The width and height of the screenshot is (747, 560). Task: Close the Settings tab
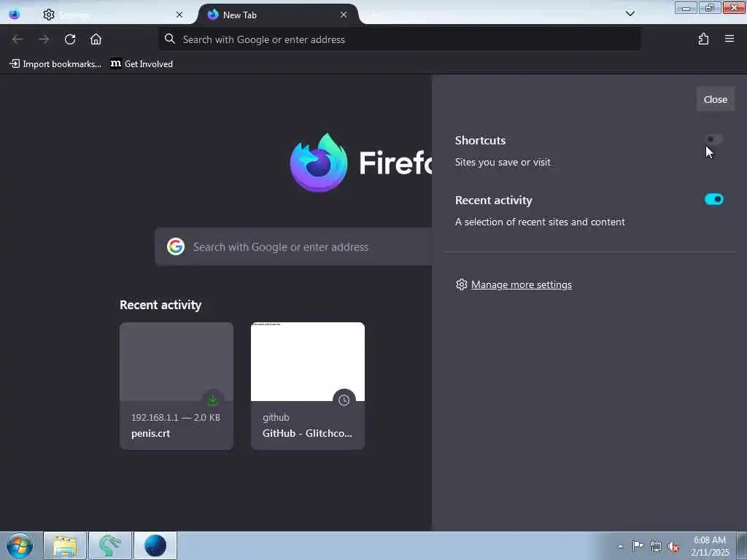click(179, 15)
